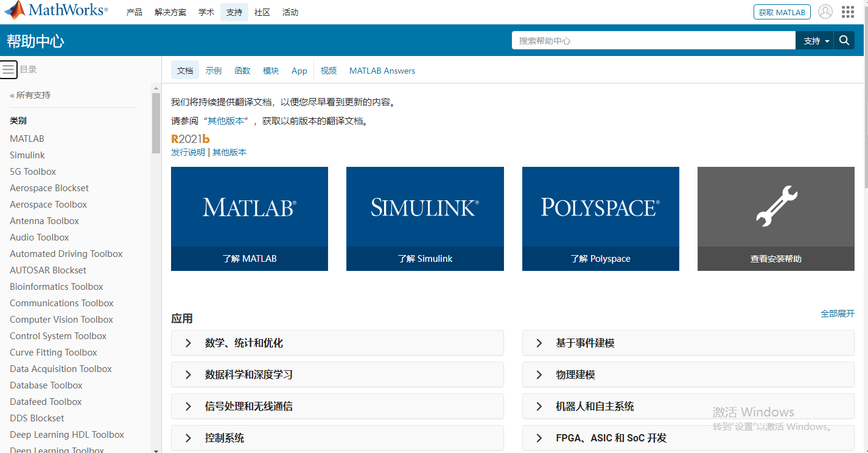Click the 全部展开 link

click(x=838, y=314)
